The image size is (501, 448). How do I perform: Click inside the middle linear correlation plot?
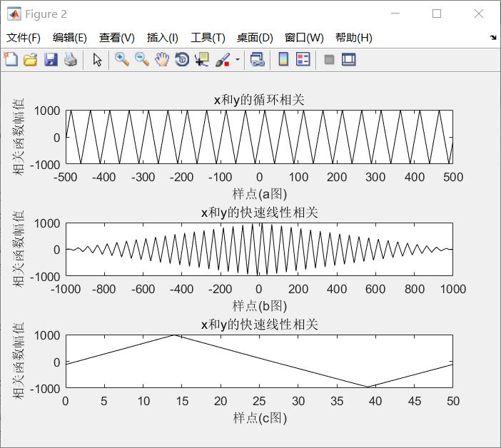click(x=259, y=250)
